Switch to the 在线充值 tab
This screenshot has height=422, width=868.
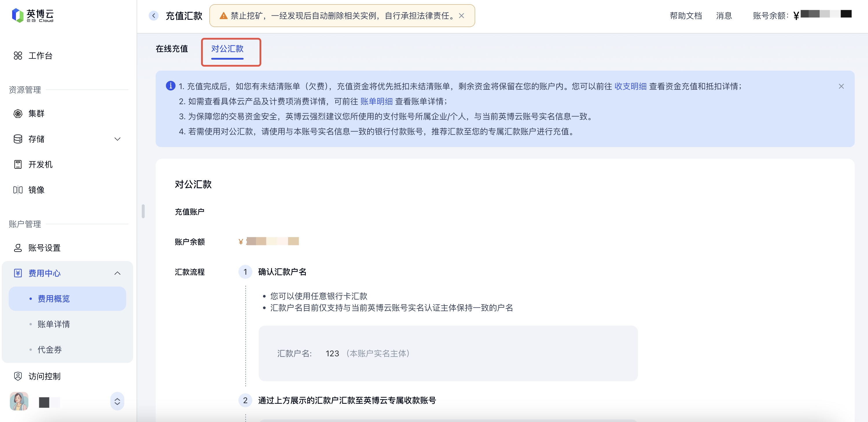tap(172, 49)
